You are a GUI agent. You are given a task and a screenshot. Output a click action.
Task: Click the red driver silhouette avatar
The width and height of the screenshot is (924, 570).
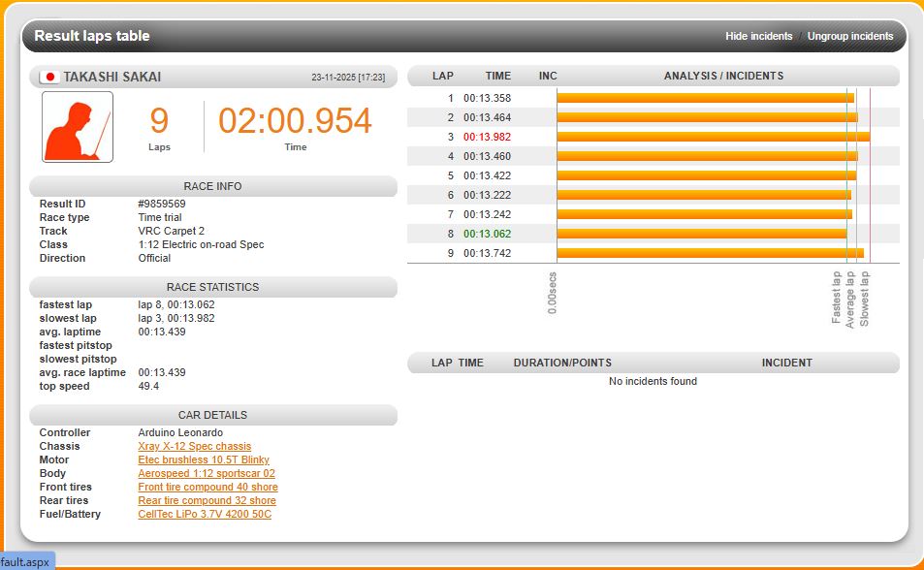click(x=78, y=127)
